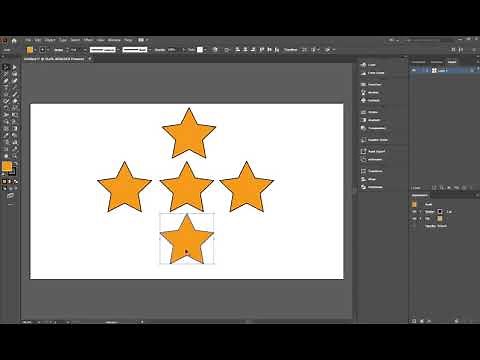Click the target circle of Layer 1
The image size is (480, 360).
472,70
